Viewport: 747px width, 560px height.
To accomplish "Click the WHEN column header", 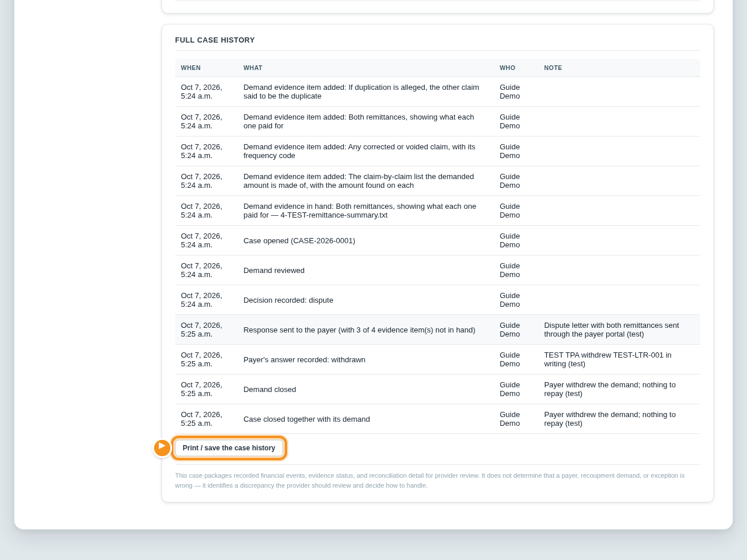I will (191, 68).
